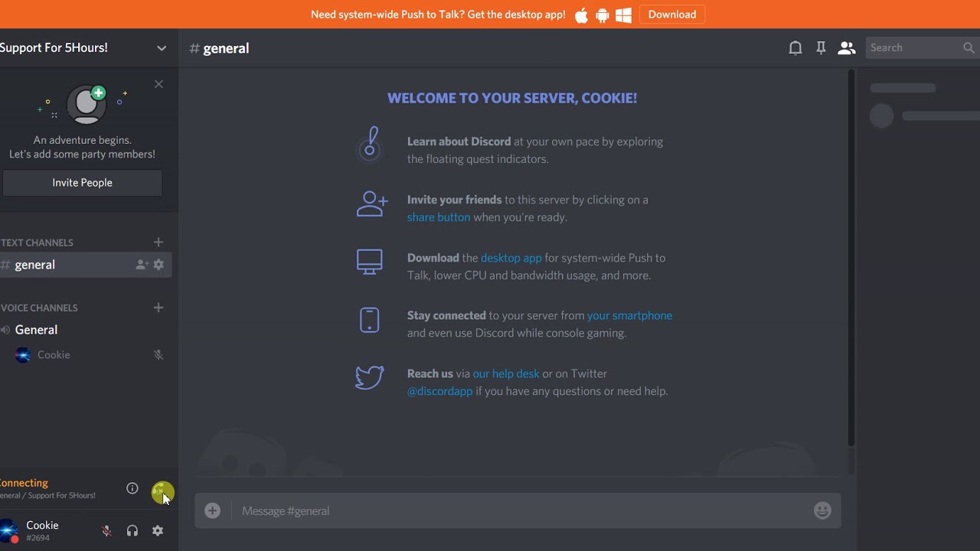Show pinned messages pin icon
This screenshot has width=980, height=551.
click(x=821, y=48)
